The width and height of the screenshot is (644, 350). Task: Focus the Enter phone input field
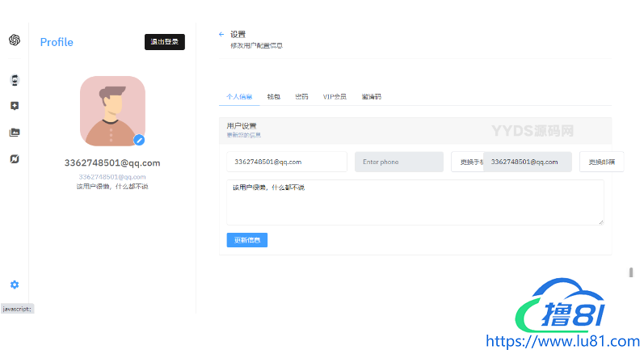pyautogui.click(x=398, y=162)
